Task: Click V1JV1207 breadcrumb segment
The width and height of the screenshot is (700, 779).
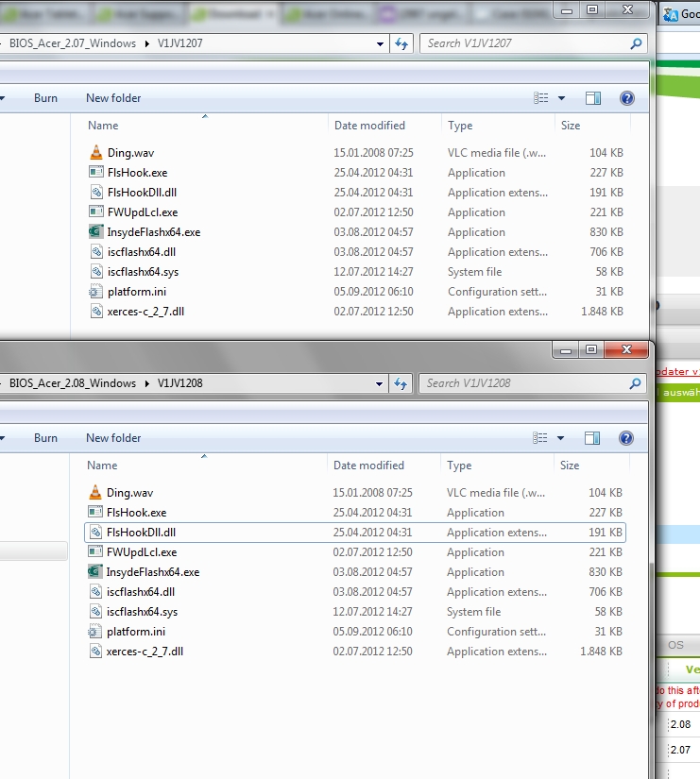Action: coord(180,43)
